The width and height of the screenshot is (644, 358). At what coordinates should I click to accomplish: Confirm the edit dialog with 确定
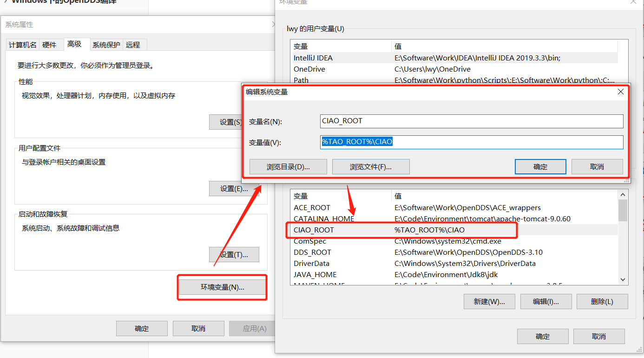click(540, 166)
